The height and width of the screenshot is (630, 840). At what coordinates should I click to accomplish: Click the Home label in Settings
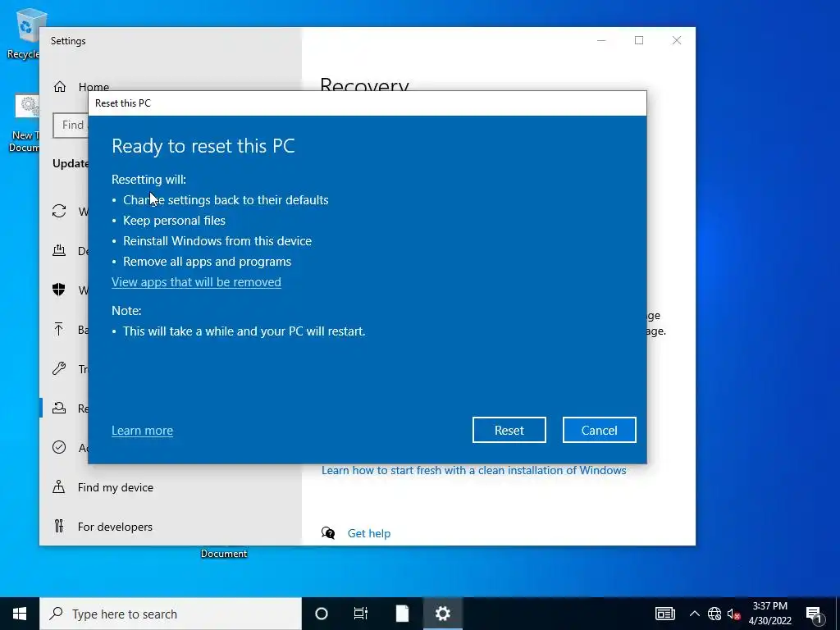pyautogui.click(x=94, y=87)
